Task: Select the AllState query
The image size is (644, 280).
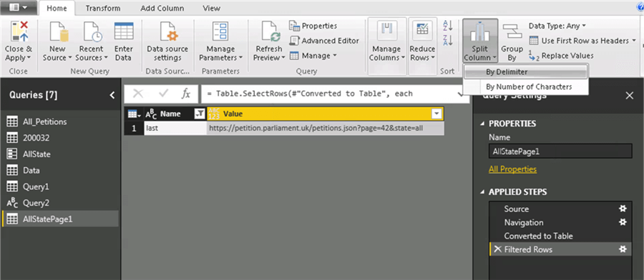Action: (60, 154)
